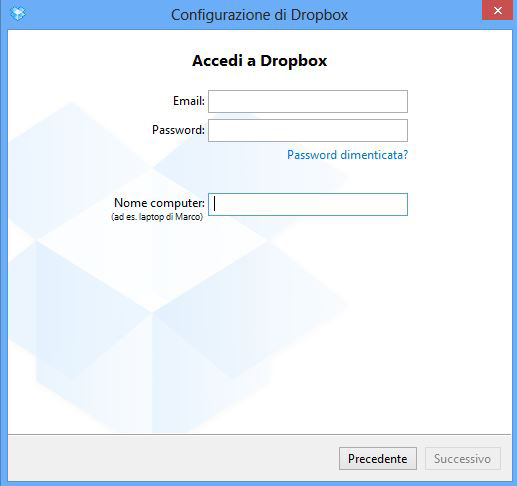The height and width of the screenshot is (486, 517).
Task: Click the Nome computer: label
Action: point(159,203)
